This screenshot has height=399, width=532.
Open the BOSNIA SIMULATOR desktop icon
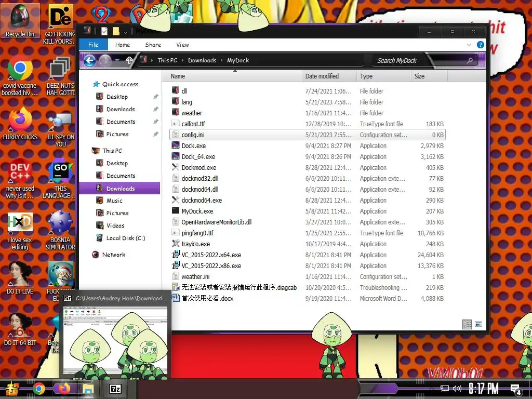[60, 231]
